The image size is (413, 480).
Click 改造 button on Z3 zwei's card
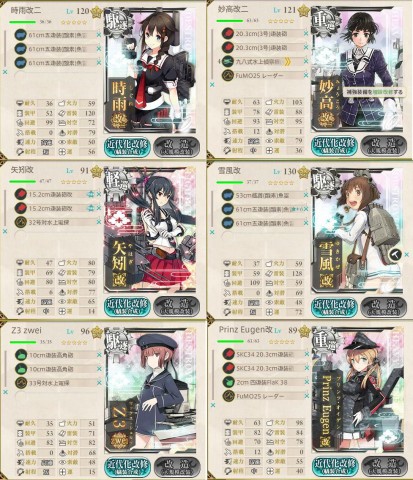tap(177, 467)
